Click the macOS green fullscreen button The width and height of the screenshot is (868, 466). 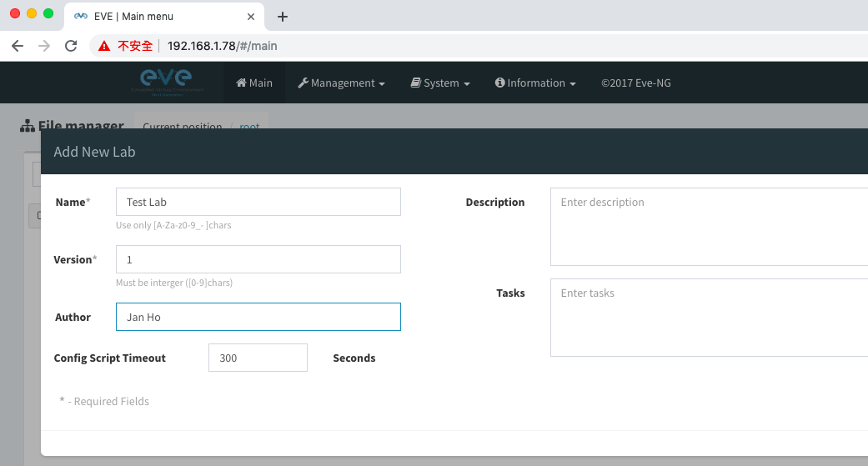coord(48,14)
